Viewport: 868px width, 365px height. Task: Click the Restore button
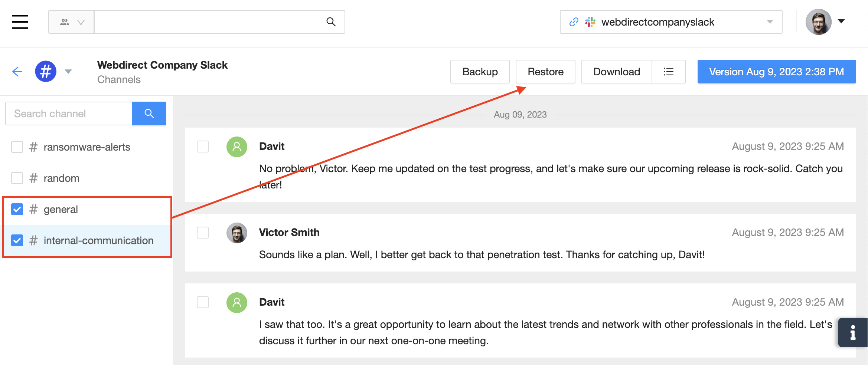(545, 72)
